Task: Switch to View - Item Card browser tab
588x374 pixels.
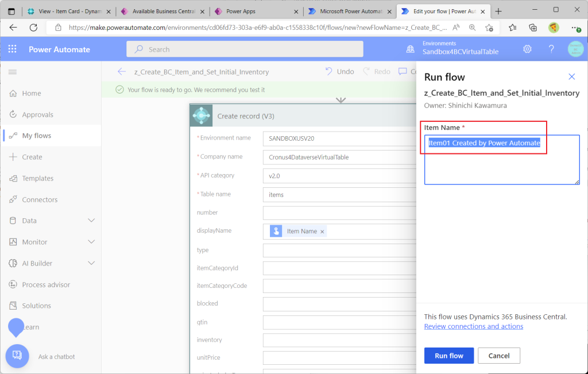Action: coord(68,11)
